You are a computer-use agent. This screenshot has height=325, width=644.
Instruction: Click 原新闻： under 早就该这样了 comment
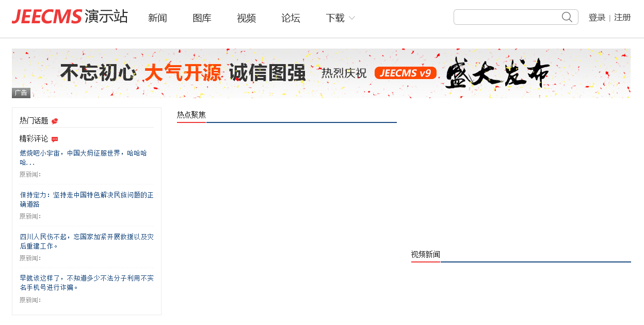coord(30,300)
